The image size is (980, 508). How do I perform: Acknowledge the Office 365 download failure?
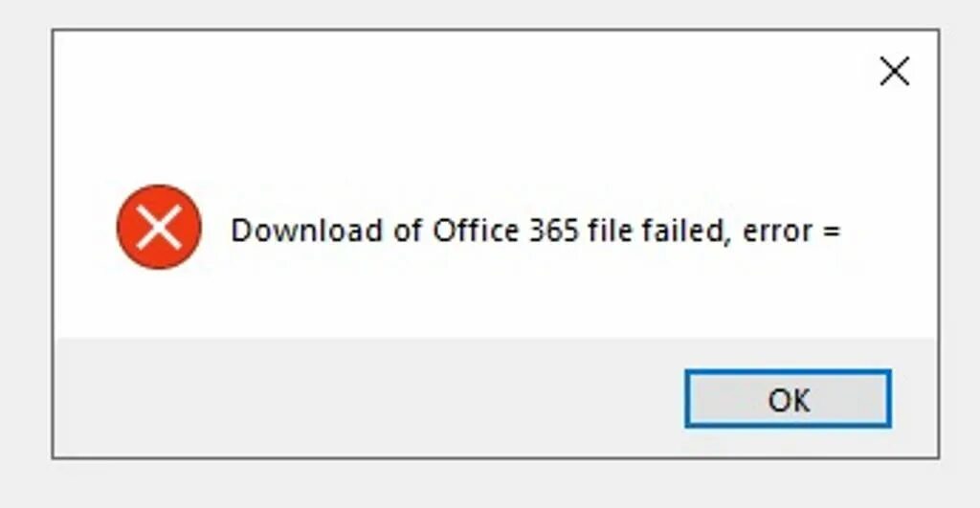pyautogui.click(x=788, y=399)
